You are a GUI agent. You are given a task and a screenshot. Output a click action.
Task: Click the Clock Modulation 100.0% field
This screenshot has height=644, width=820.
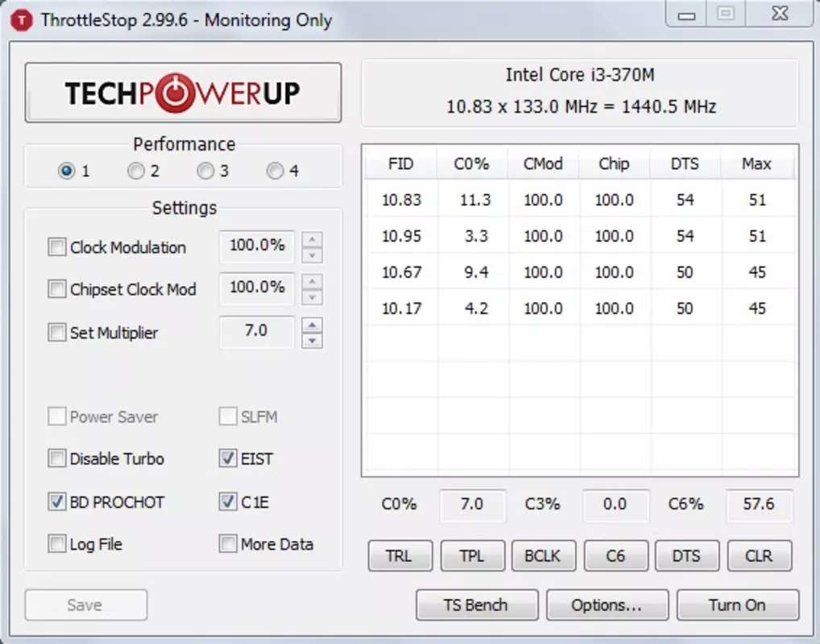(x=257, y=246)
